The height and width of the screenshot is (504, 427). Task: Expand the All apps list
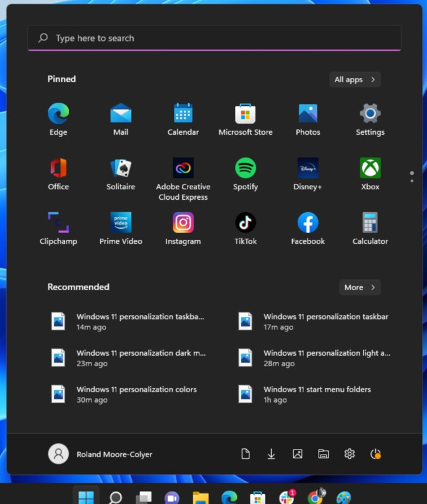tap(355, 79)
